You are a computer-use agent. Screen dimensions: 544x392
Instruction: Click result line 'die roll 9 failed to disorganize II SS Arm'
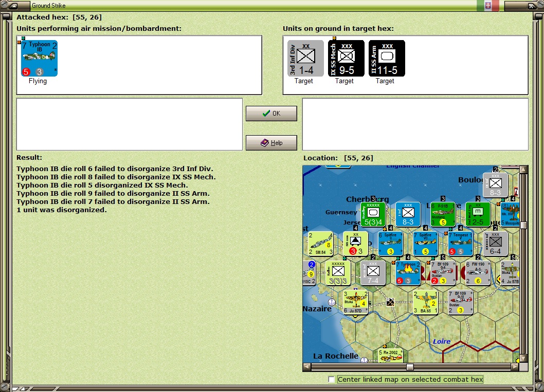[113, 193]
